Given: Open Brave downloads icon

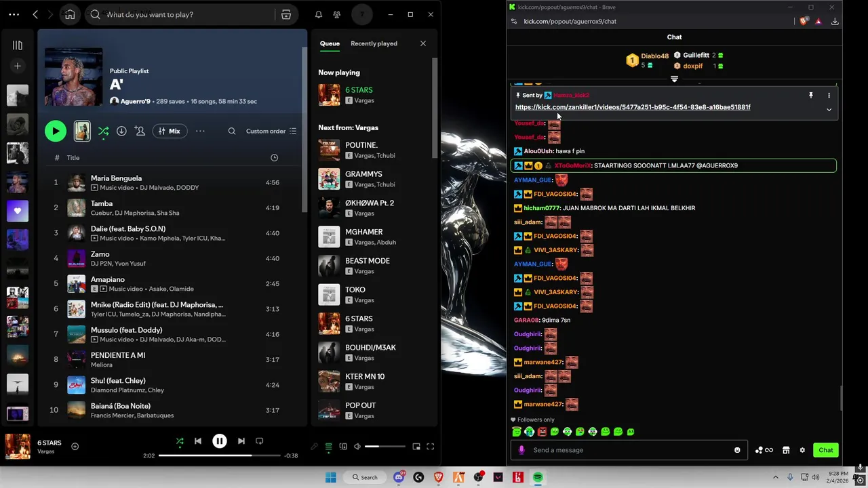Looking at the screenshot, I should pos(835,21).
